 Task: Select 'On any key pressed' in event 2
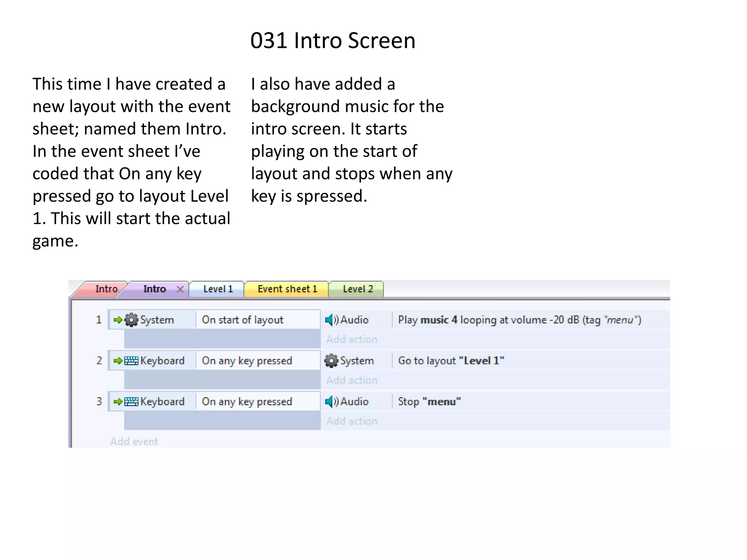tap(247, 361)
